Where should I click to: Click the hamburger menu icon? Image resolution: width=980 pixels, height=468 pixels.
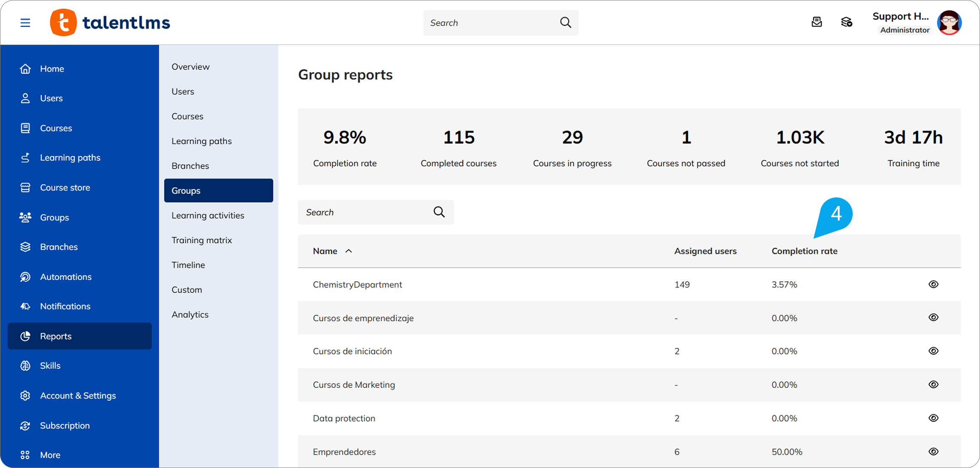coord(25,23)
